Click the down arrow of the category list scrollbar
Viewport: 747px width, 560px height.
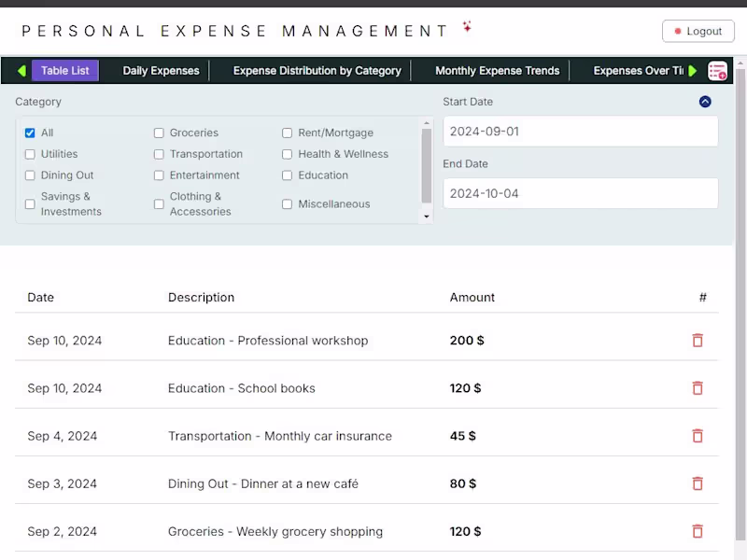[427, 217]
